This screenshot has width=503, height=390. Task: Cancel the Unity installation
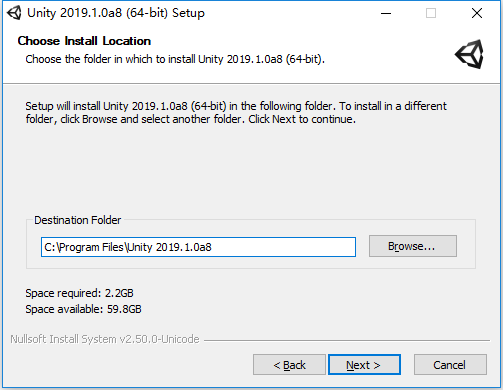(x=450, y=365)
